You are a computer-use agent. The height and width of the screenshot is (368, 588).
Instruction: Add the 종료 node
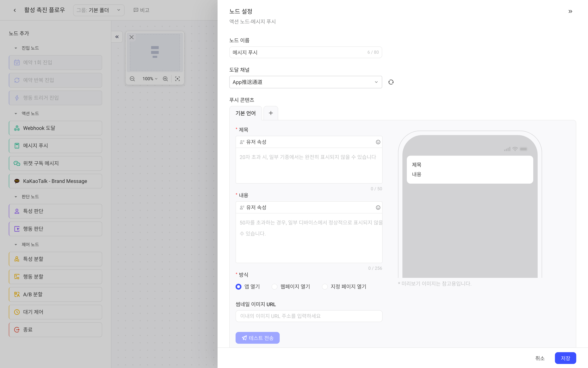tap(55, 330)
